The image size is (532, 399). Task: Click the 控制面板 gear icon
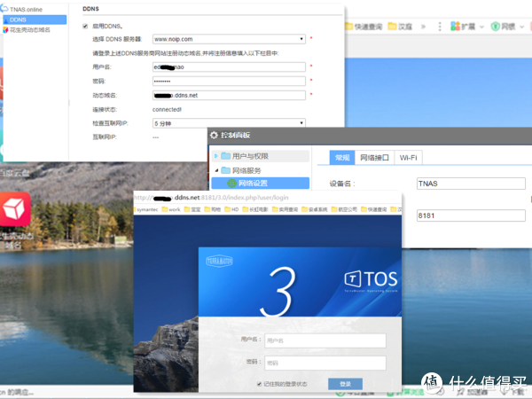coord(213,135)
